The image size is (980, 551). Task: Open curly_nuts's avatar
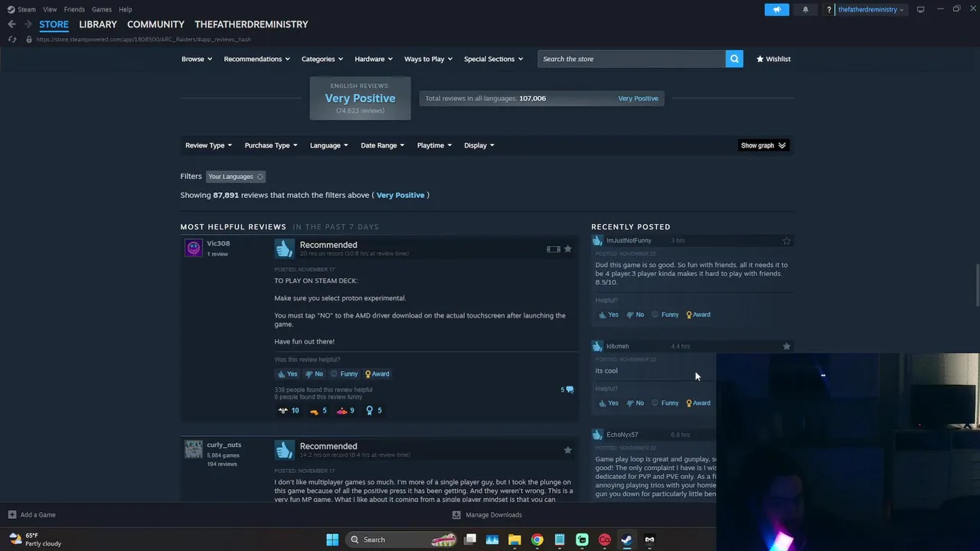point(194,449)
